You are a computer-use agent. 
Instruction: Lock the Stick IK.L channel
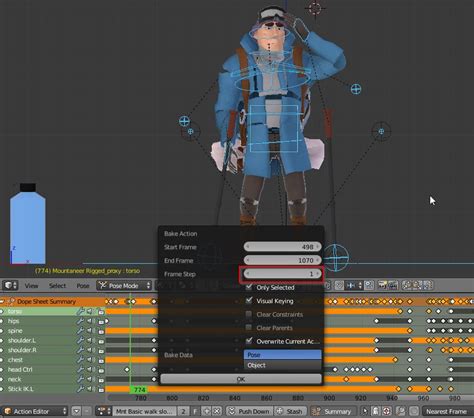(x=101, y=389)
